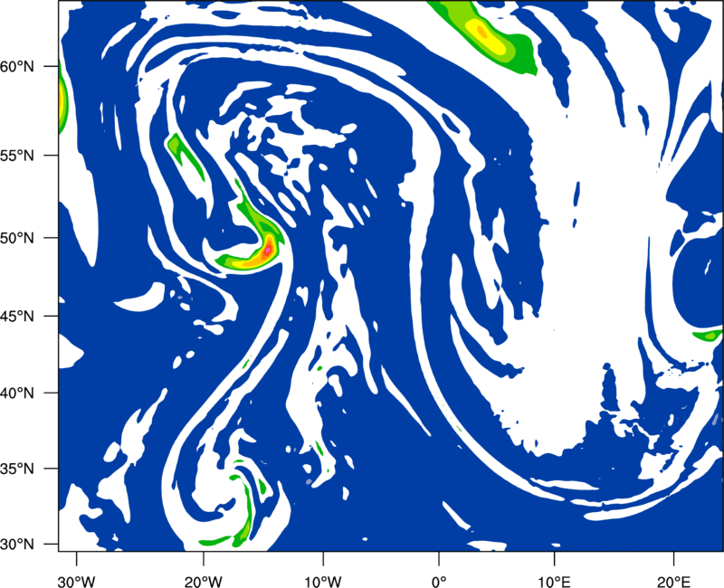Click the magenta peak near 49°N 15°W
The image size is (724, 588).
click(268, 250)
